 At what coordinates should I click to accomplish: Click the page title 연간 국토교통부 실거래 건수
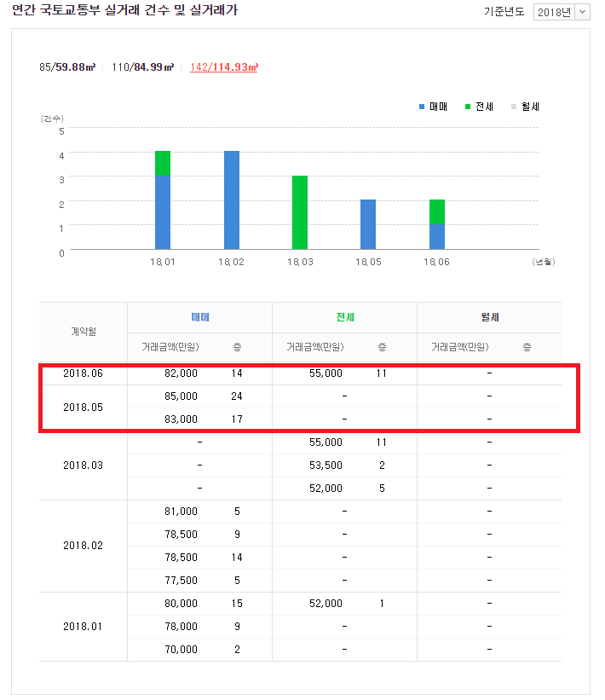point(125,10)
